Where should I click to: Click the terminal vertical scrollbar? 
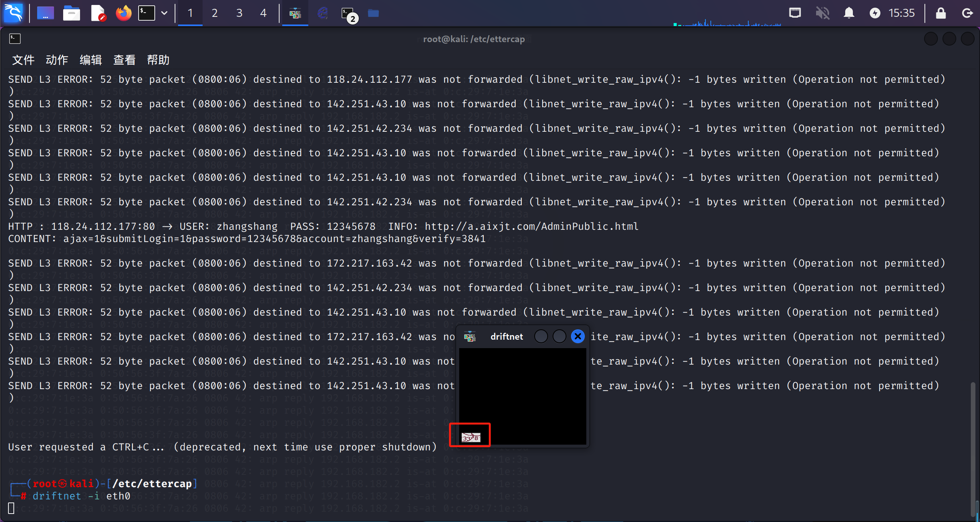click(x=973, y=448)
